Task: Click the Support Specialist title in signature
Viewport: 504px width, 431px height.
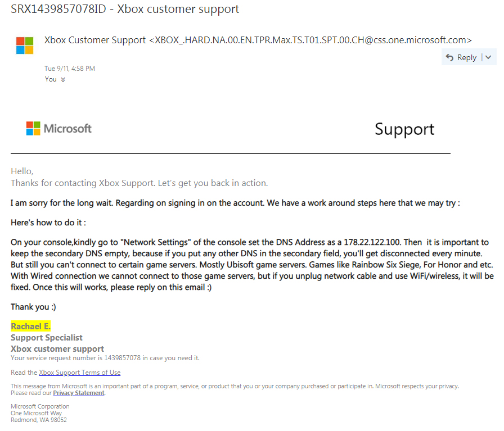Action: [x=47, y=338]
